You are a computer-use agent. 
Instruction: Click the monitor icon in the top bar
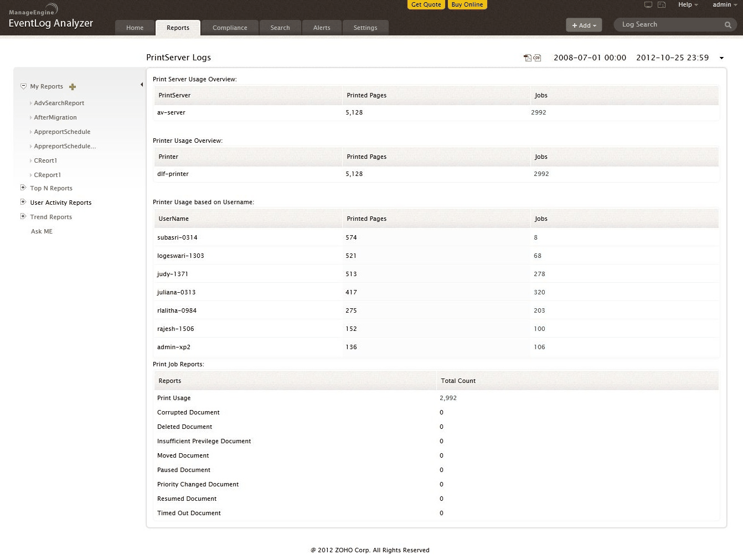pyautogui.click(x=648, y=4)
